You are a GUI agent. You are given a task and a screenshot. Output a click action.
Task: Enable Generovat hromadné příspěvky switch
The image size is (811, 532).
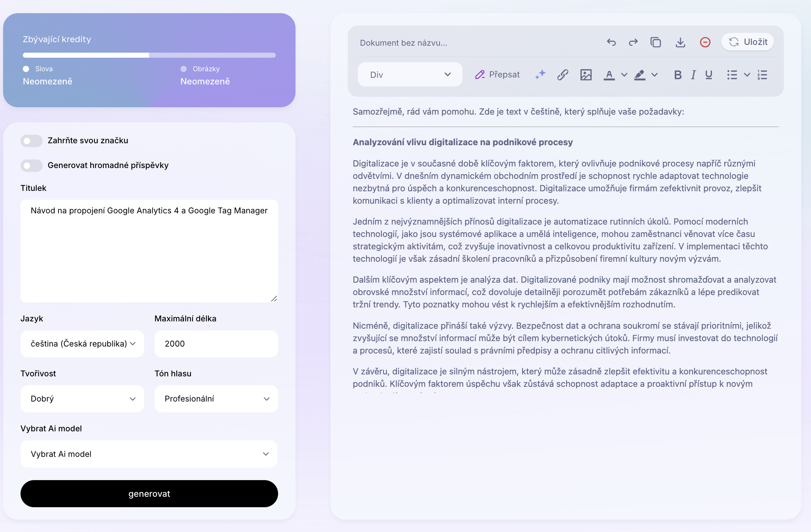pyautogui.click(x=31, y=166)
